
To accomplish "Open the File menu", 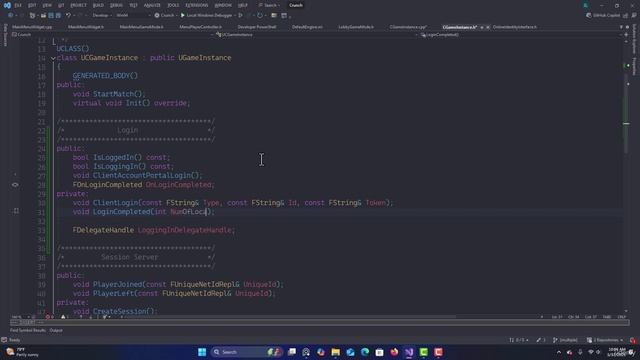I will [18, 5].
